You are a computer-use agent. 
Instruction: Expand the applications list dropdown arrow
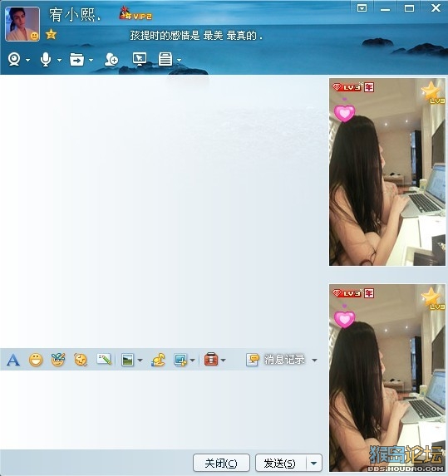[x=180, y=60]
